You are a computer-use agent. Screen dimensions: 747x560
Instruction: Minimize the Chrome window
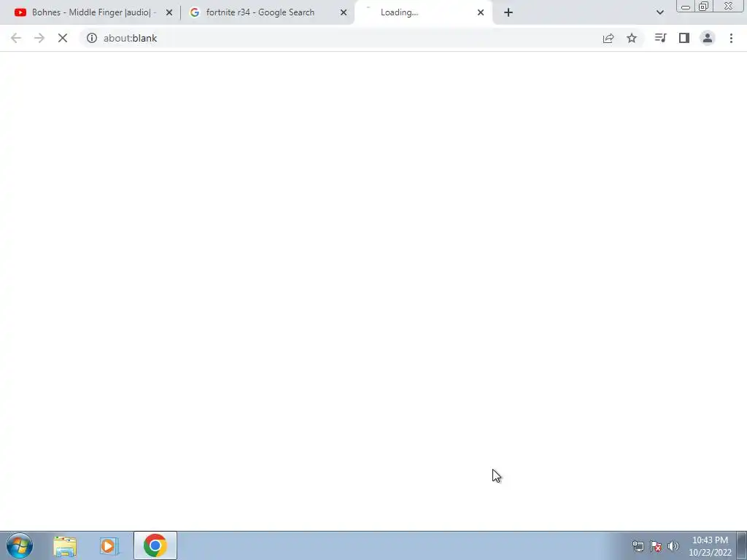[x=686, y=6]
